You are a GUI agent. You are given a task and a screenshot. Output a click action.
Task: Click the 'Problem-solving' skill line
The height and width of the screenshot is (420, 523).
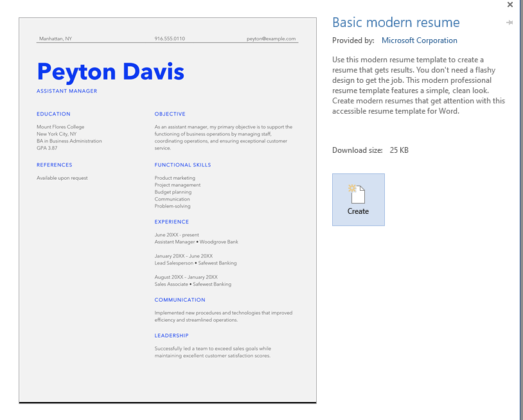(172, 206)
